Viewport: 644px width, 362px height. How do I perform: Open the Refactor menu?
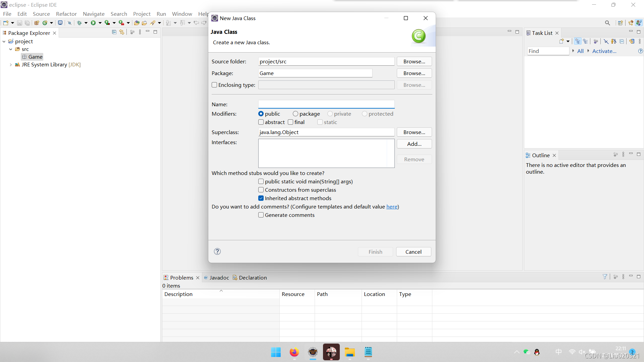coord(66,14)
